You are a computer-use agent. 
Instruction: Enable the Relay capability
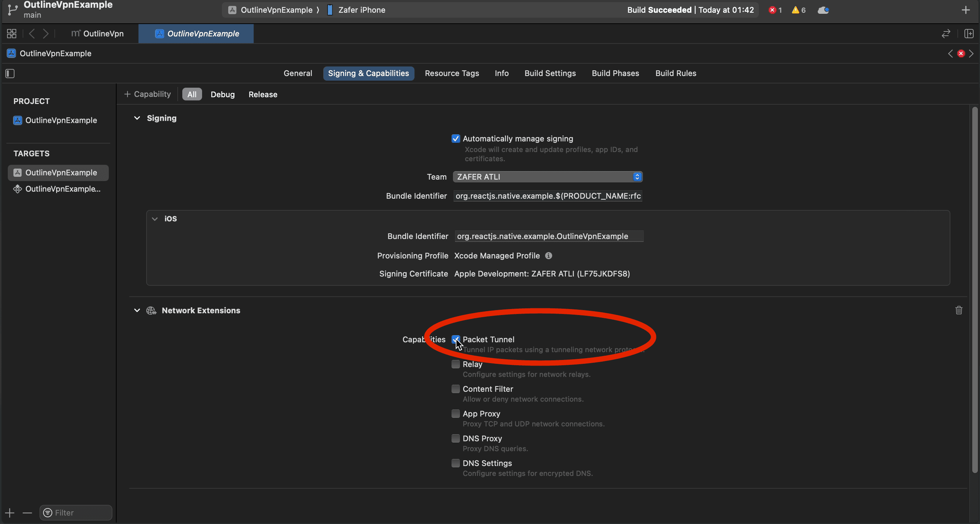point(455,364)
